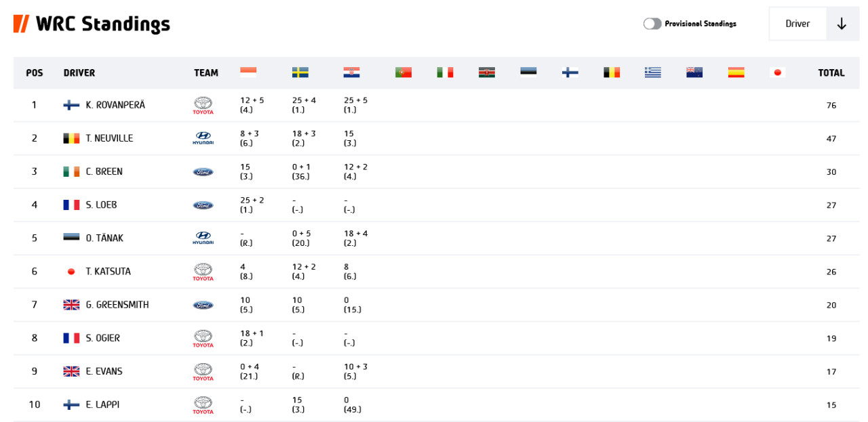Click the POS column header

tap(35, 72)
